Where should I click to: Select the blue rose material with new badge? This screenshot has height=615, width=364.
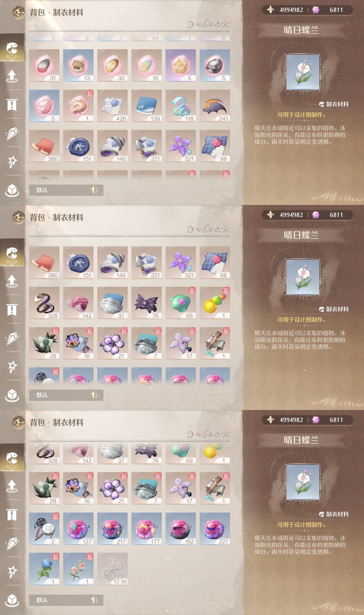click(x=44, y=569)
